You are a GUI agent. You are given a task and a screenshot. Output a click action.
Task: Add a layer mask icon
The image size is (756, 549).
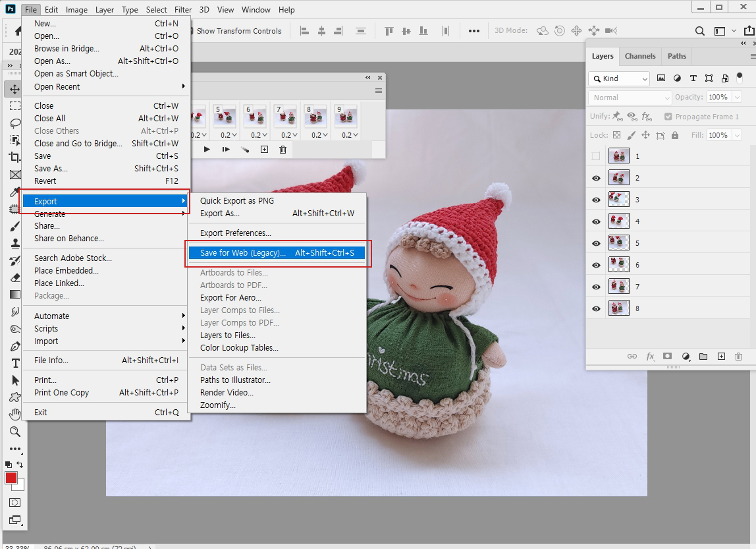pos(667,357)
